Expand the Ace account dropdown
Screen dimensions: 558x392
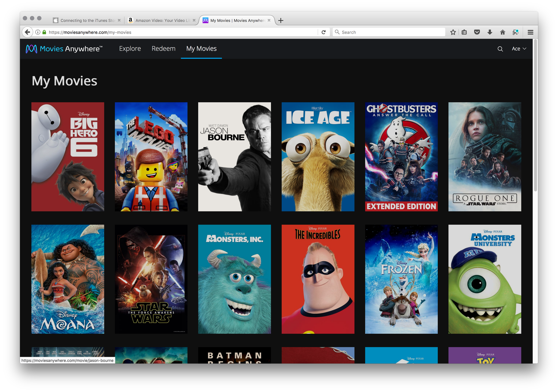click(x=519, y=49)
